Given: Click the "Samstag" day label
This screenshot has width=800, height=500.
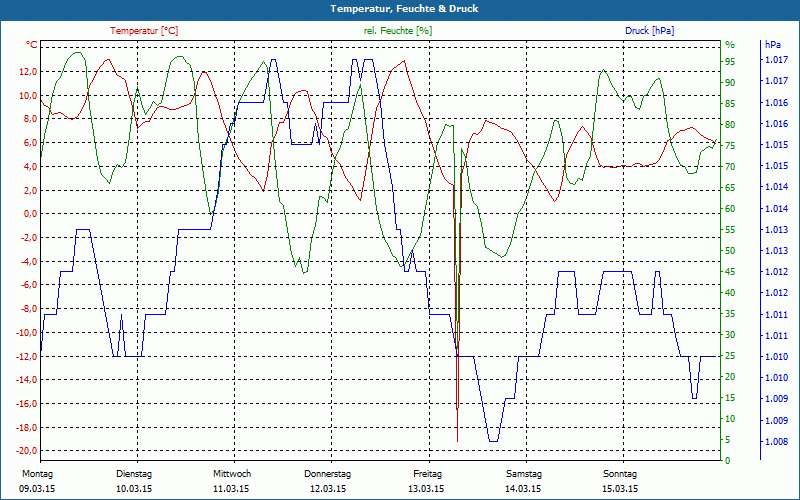Looking at the screenshot, I should click(x=524, y=474).
